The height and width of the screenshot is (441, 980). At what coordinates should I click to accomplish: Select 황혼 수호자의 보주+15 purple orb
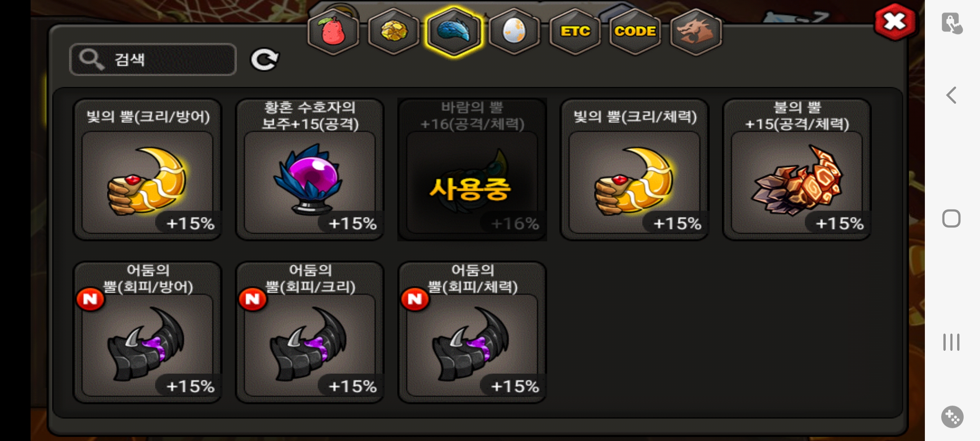(x=310, y=169)
